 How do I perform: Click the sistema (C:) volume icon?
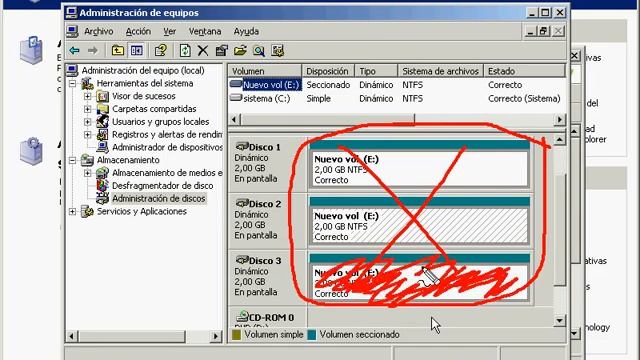point(236,98)
